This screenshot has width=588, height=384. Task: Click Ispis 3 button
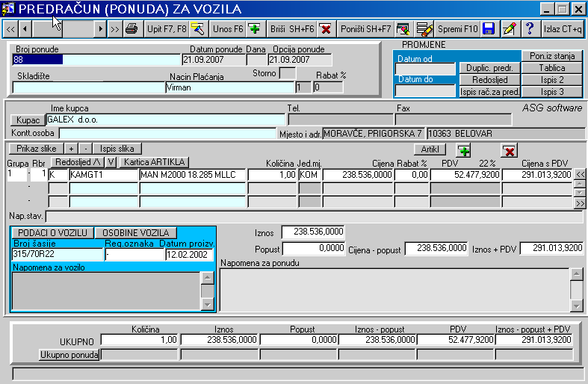click(x=552, y=92)
